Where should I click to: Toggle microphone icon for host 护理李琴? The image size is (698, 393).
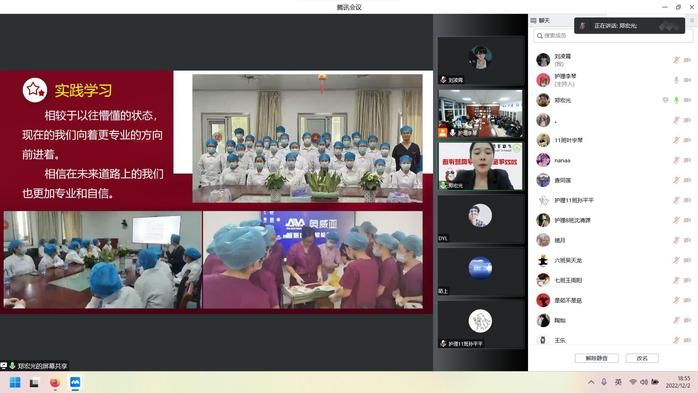click(x=676, y=80)
